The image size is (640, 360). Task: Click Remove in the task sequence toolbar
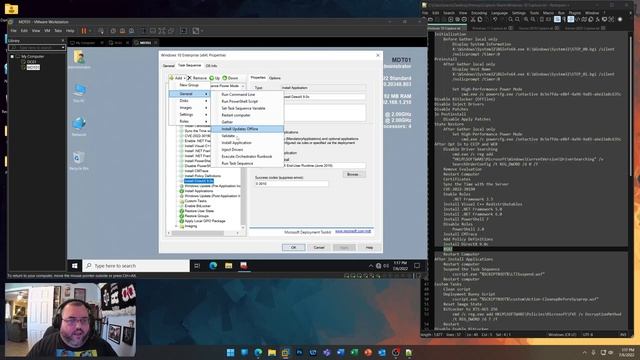click(x=197, y=78)
